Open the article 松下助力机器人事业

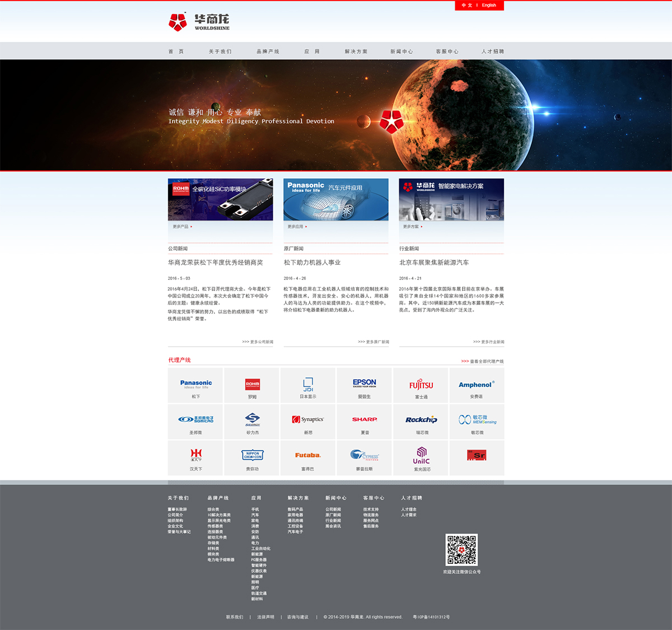point(312,263)
